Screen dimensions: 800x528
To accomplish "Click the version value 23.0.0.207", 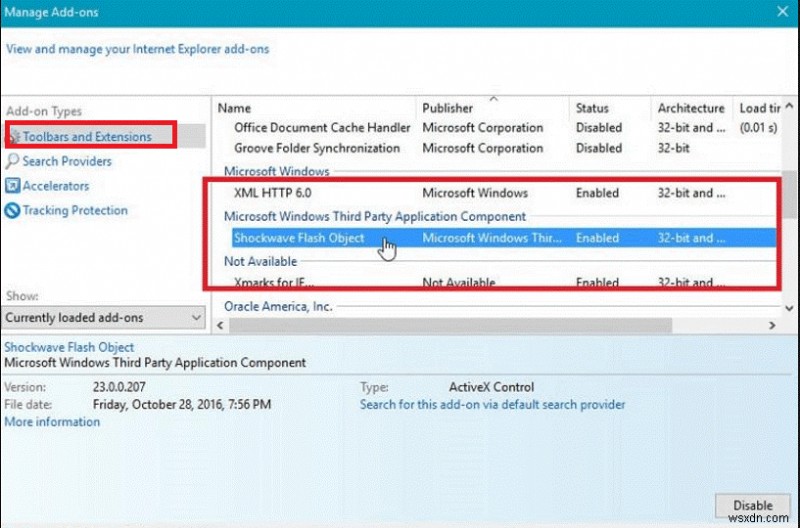I will click(x=119, y=387).
